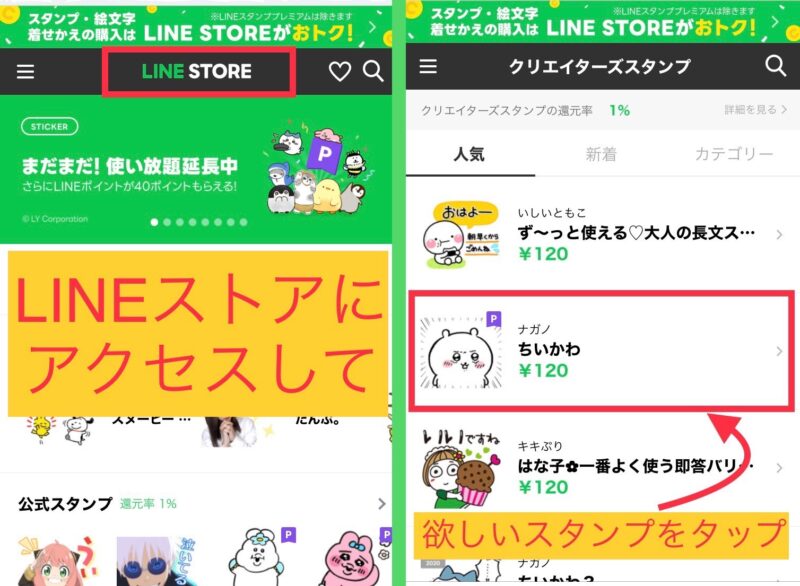800x586 pixels.
Task: Tap the green STICKER badge
Action: click(49, 126)
